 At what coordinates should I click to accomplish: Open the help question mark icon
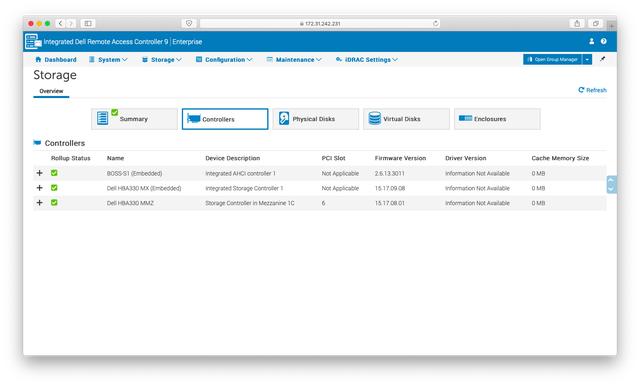(604, 41)
